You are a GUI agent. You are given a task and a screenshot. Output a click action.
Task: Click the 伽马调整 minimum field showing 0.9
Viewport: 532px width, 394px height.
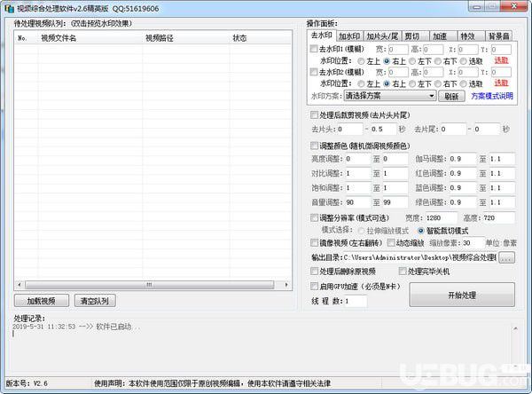(463, 159)
